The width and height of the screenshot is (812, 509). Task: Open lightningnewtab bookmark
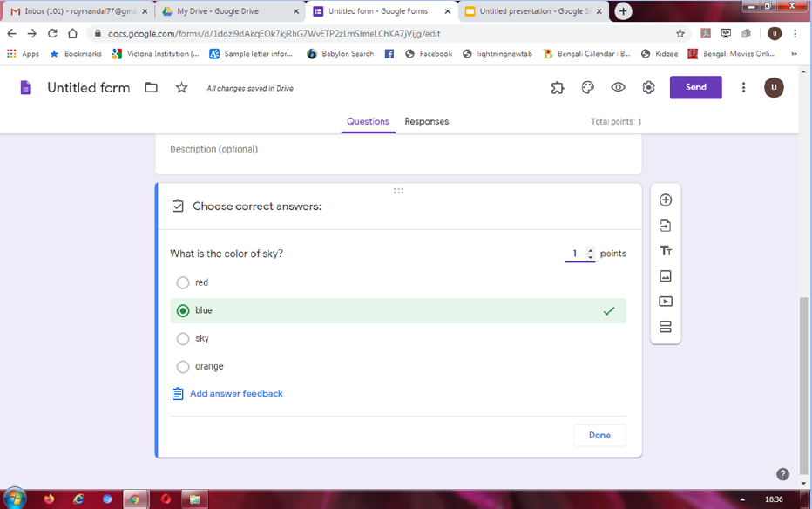[497, 53]
